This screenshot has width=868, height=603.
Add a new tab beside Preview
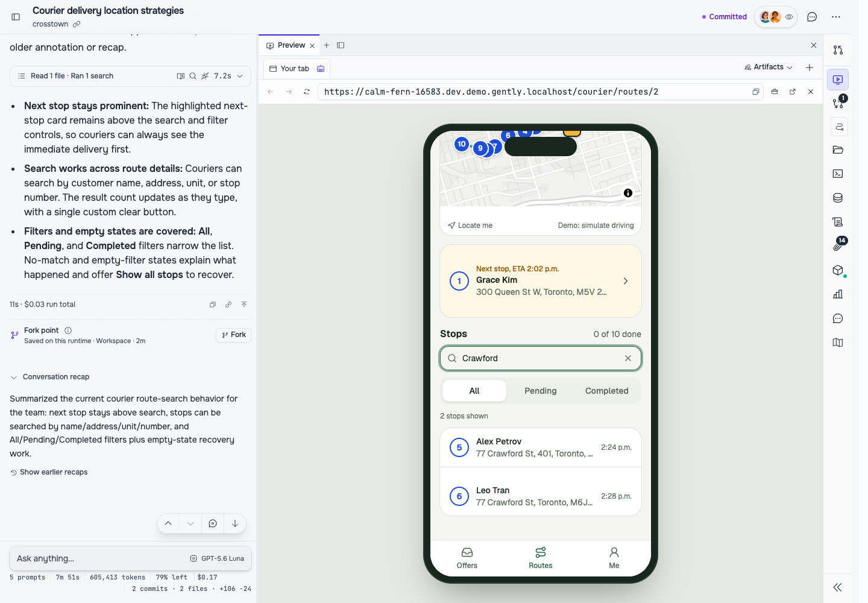click(x=327, y=45)
